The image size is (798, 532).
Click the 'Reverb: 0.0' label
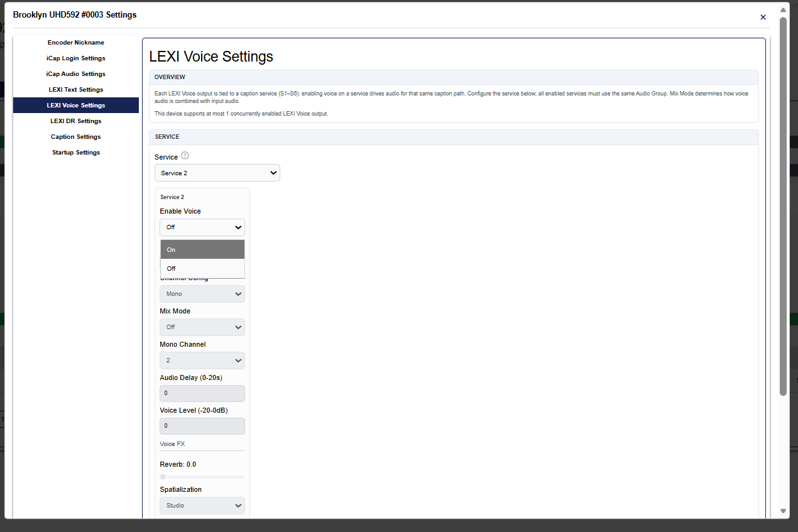[x=178, y=465]
